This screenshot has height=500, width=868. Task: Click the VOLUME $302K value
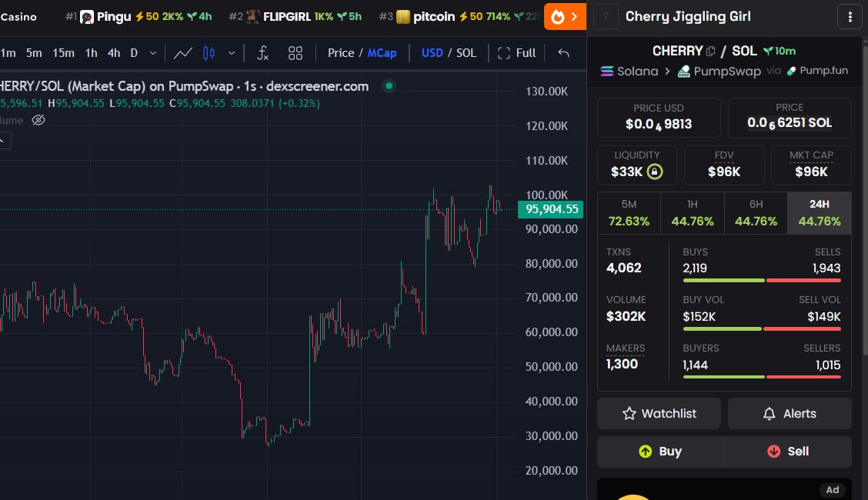[x=626, y=316]
